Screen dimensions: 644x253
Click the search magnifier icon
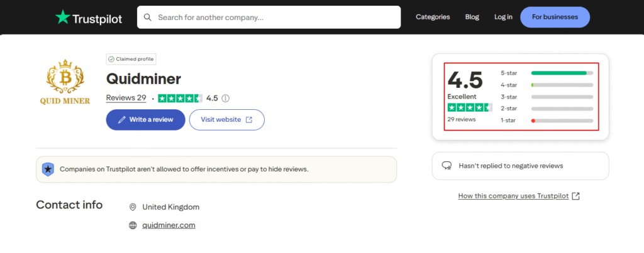[x=148, y=18]
